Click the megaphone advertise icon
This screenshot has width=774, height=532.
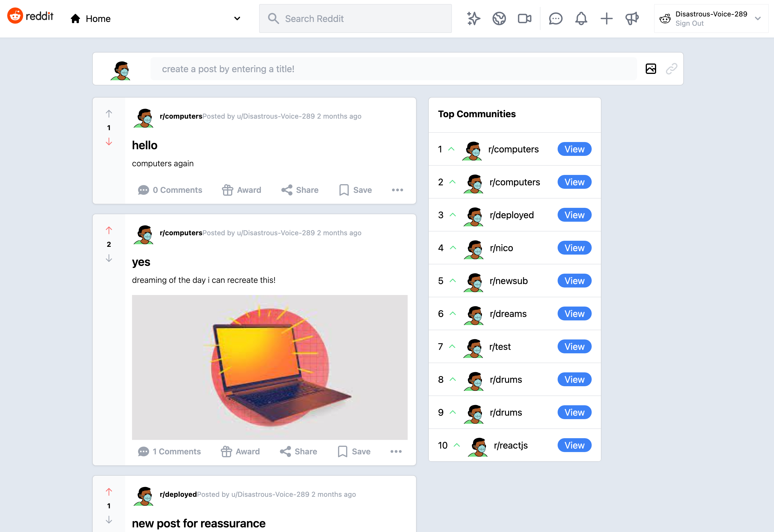(x=632, y=19)
